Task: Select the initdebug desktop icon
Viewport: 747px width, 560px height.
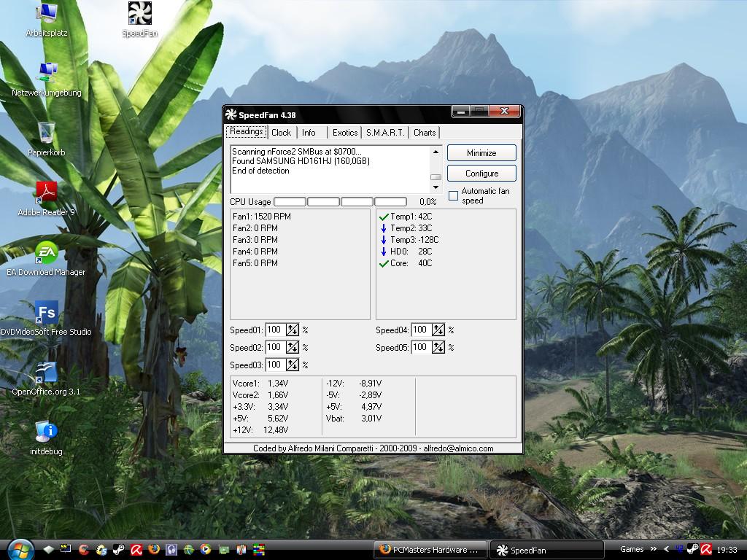Action: click(x=46, y=438)
